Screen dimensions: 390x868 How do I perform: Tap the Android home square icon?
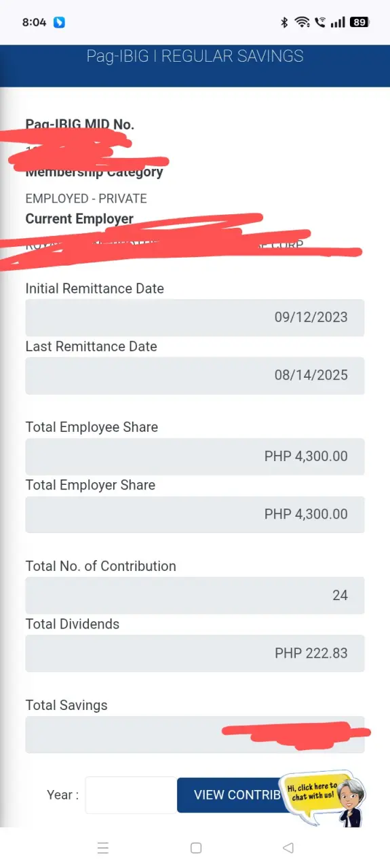(195, 848)
